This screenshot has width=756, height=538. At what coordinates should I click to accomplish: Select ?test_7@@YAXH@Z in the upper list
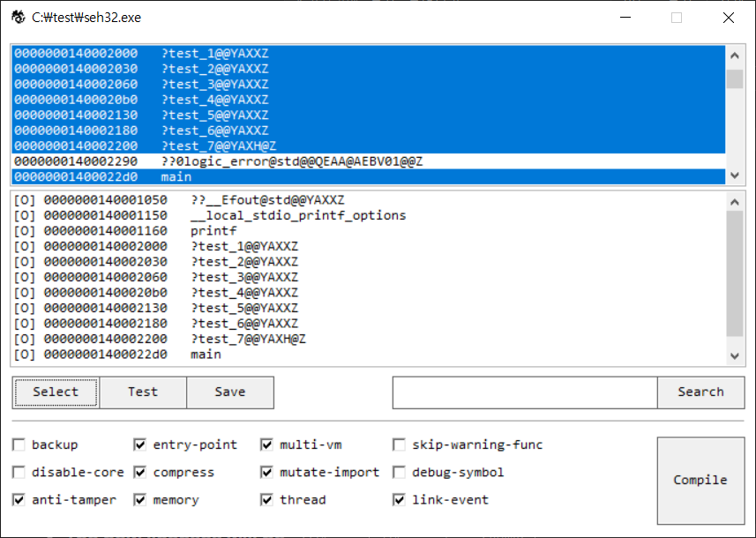(369, 146)
